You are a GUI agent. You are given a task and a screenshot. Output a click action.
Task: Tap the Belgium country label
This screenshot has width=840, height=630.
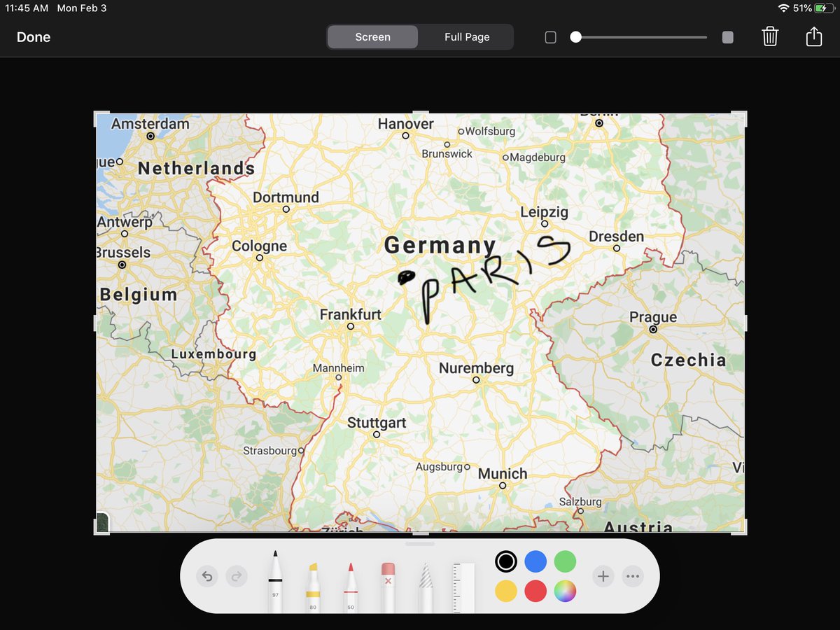point(138,295)
